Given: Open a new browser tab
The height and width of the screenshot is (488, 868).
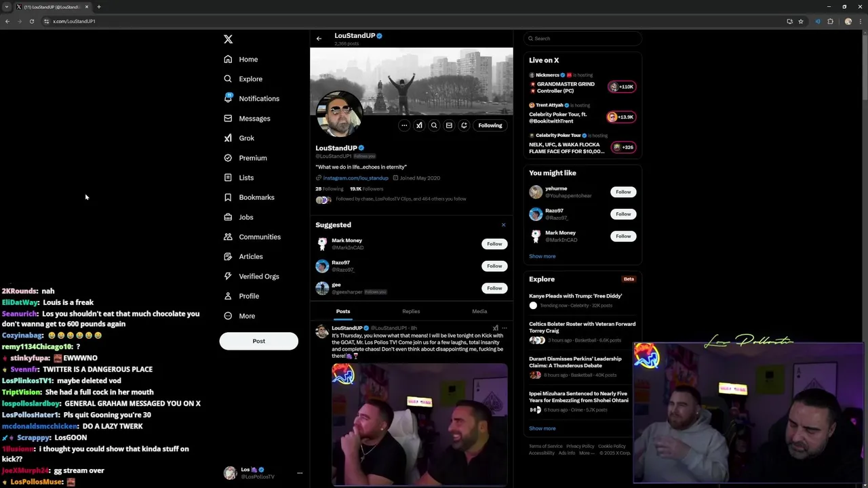Looking at the screenshot, I should coord(99,7).
